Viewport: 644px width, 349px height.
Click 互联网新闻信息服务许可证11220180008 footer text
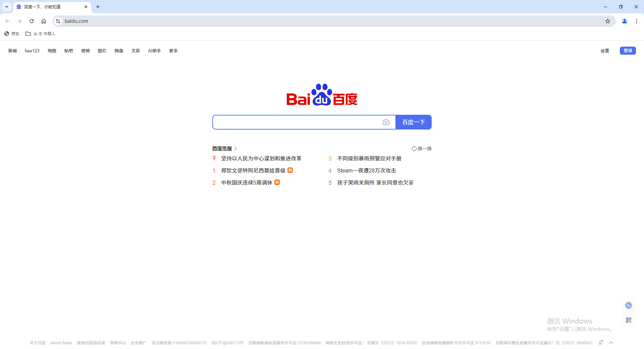tap(285, 343)
